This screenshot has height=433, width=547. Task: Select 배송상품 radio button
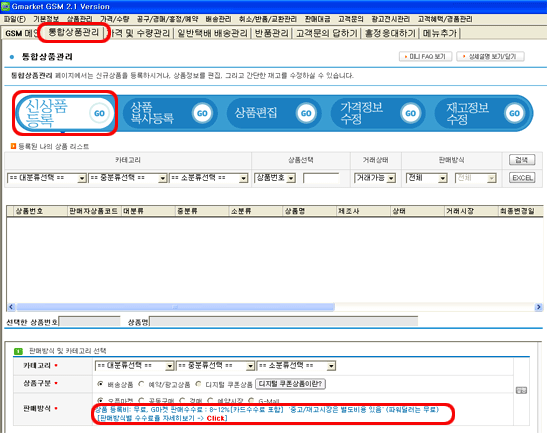(x=100, y=384)
